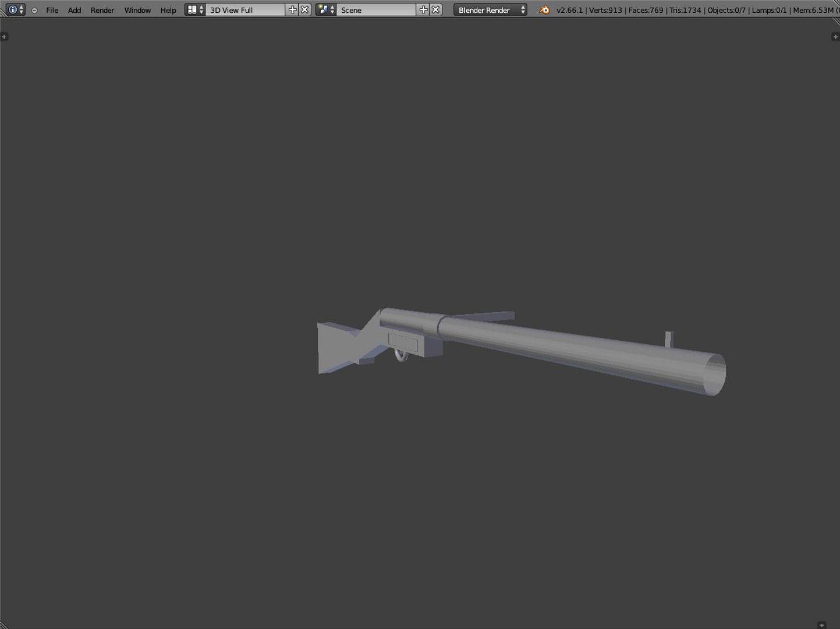Add a new screen layout with the plus icon
Image resolution: width=840 pixels, height=629 pixels.
[x=292, y=10]
